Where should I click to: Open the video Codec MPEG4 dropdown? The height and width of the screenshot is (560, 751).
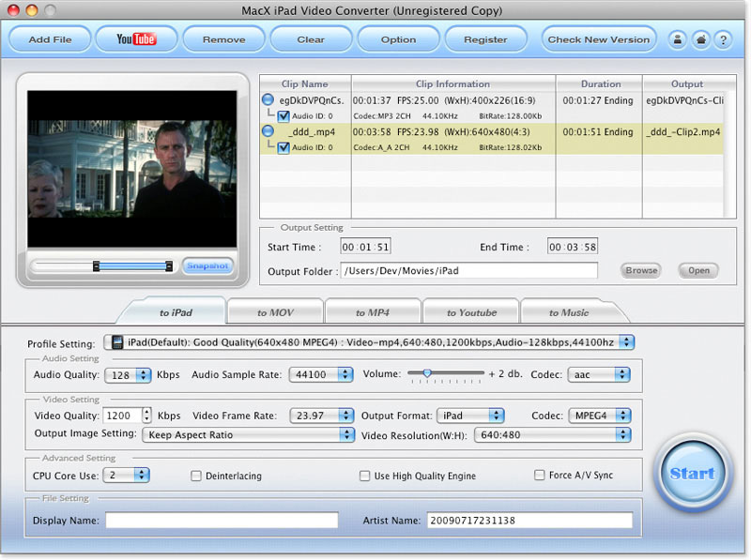(x=600, y=416)
